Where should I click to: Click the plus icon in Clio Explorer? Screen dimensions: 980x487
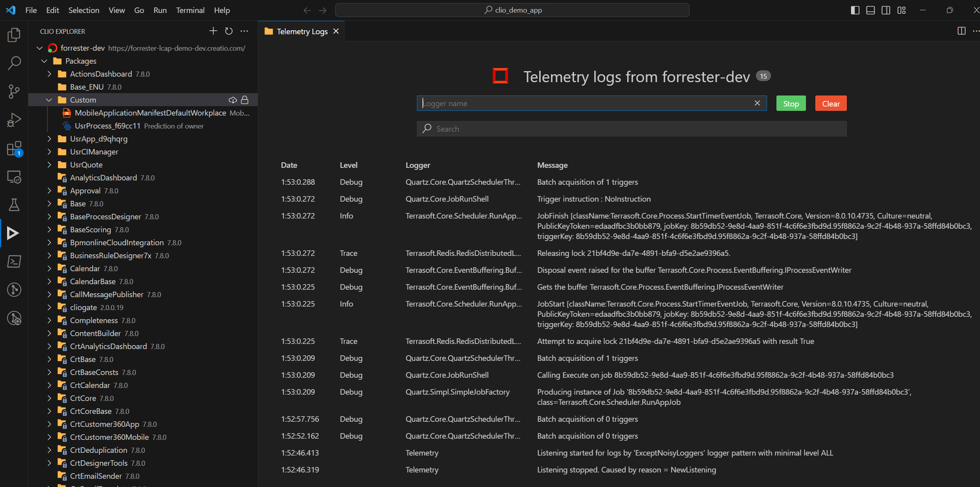[213, 31]
